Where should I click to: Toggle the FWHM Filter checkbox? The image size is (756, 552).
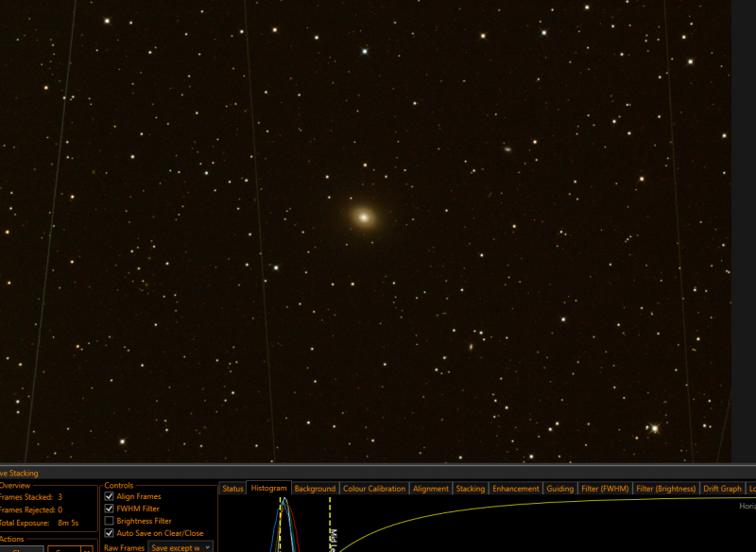[x=109, y=509]
